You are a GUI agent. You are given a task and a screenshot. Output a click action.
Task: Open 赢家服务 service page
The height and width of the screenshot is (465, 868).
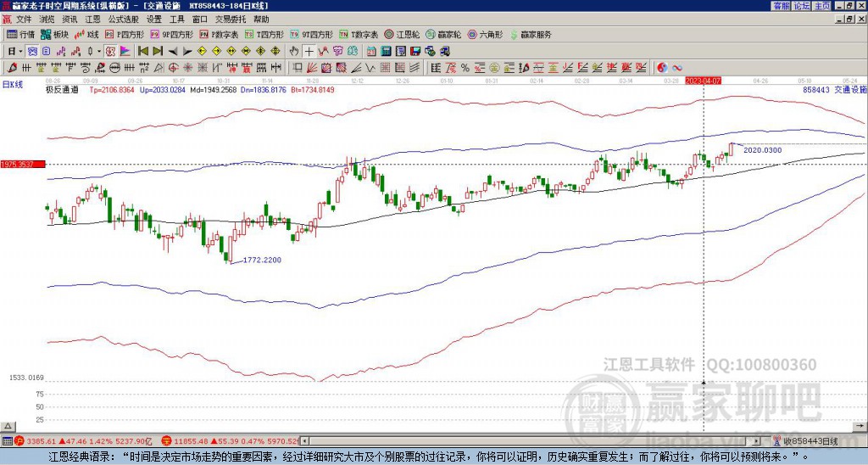pyautogui.click(x=531, y=34)
